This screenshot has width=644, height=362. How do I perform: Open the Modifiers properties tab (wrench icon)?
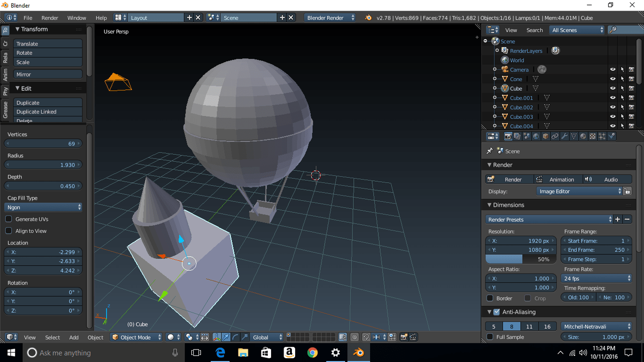(x=564, y=137)
